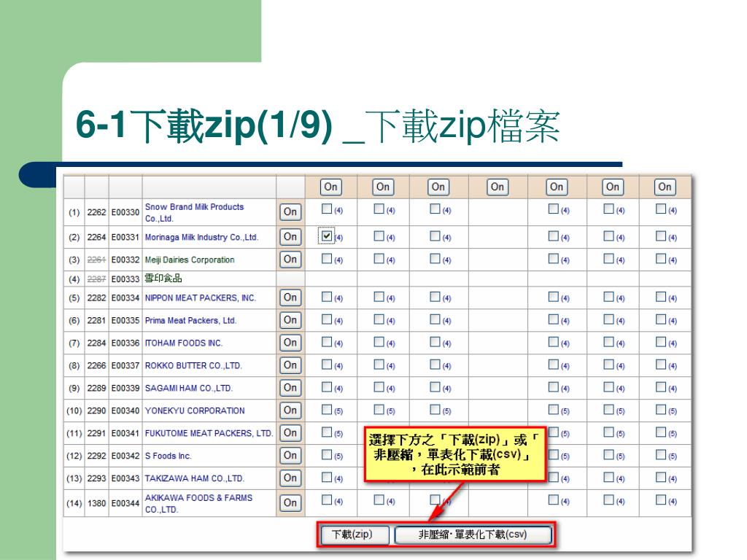Select code E00337 cell

pyautogui.click(x=125, y=366)
